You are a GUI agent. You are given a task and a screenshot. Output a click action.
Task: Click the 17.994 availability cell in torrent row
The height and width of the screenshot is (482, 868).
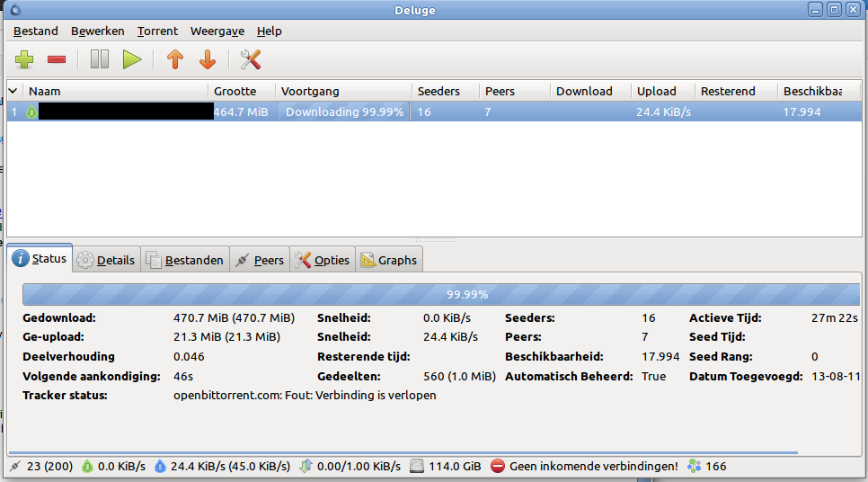802,112
